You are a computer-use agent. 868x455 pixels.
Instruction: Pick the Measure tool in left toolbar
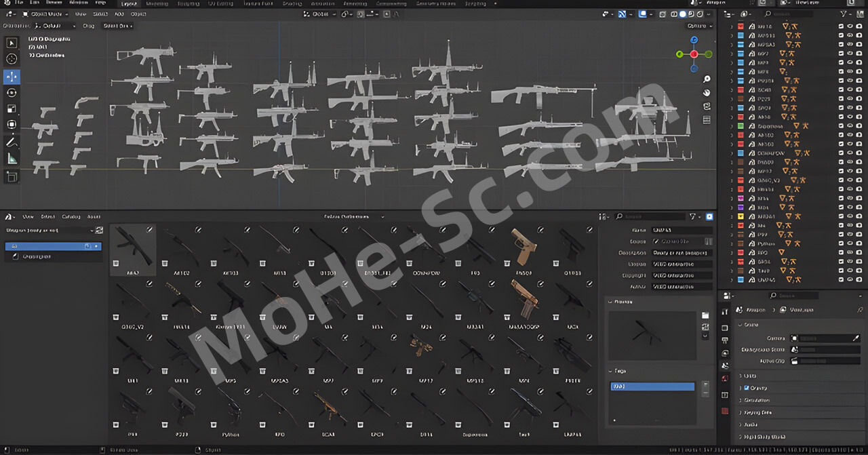pos(12,159)
